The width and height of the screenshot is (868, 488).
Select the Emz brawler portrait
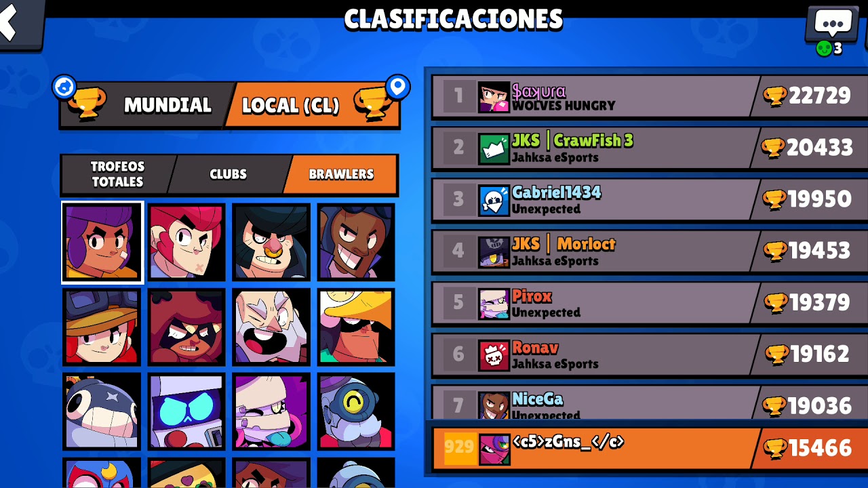[x=271, y=411]
